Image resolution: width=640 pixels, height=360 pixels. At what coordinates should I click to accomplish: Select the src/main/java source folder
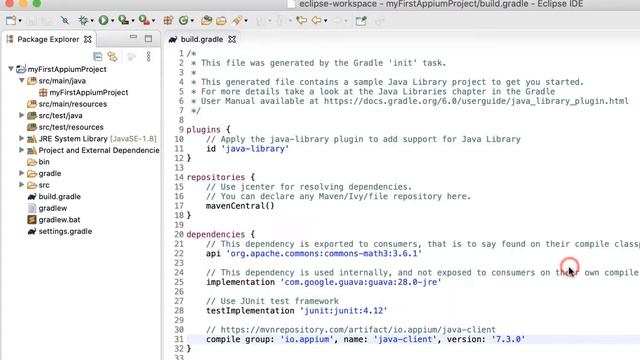pyautogui.click(x=62, y=81)
